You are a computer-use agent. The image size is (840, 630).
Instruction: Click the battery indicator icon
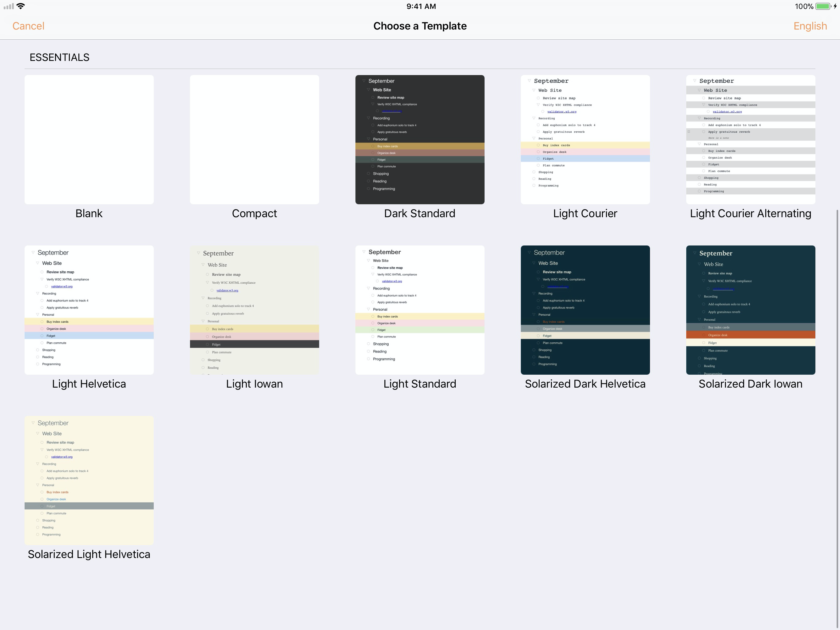(823, 6)
